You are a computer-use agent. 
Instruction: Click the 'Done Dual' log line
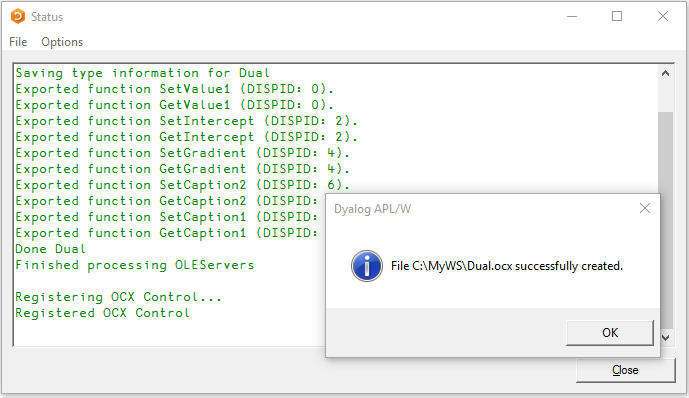[50, 249]
